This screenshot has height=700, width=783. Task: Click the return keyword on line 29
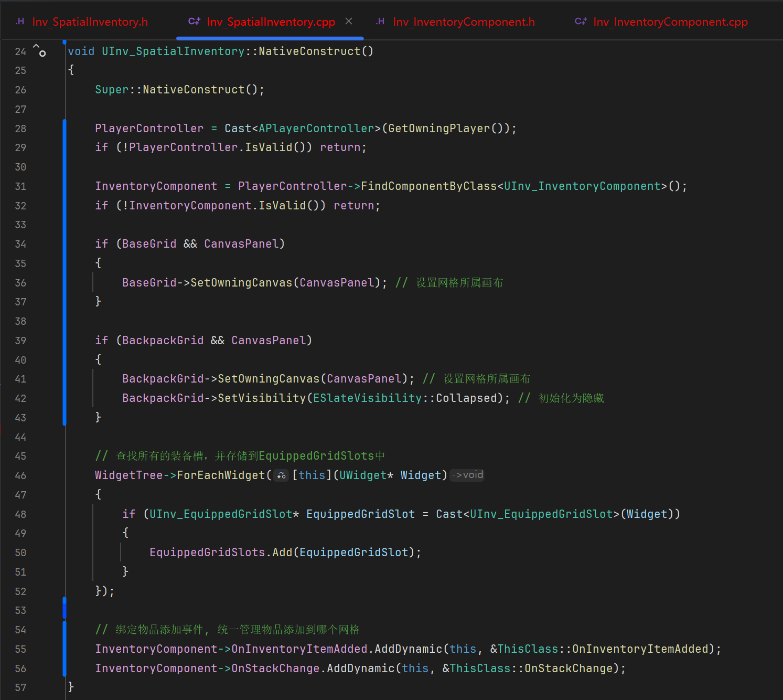click(x=340, y=147)
